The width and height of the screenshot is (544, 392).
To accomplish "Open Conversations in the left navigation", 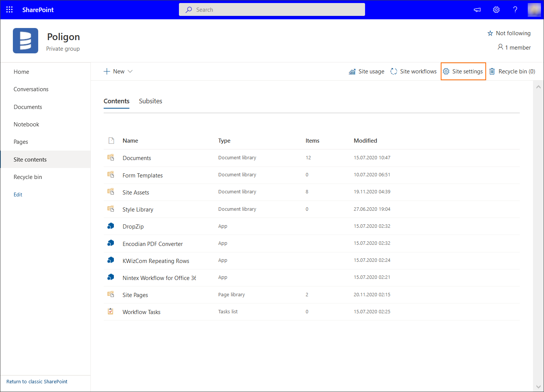I will click(31, 89).
